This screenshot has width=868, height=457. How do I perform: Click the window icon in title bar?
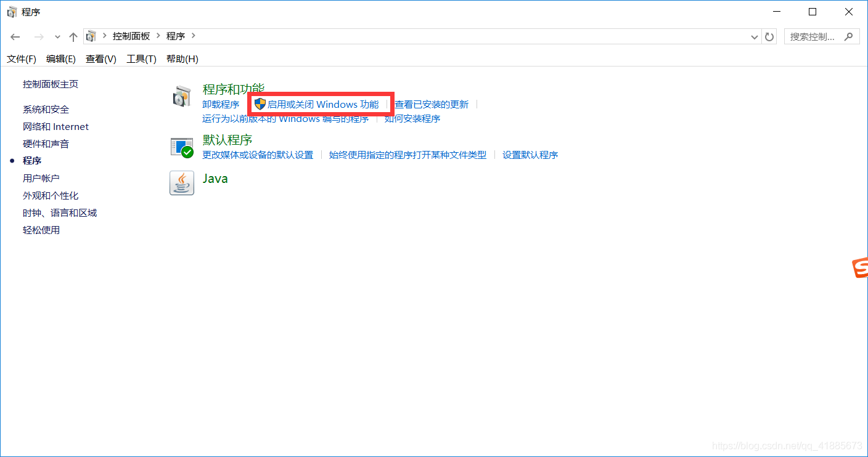(x=12, y=12)
